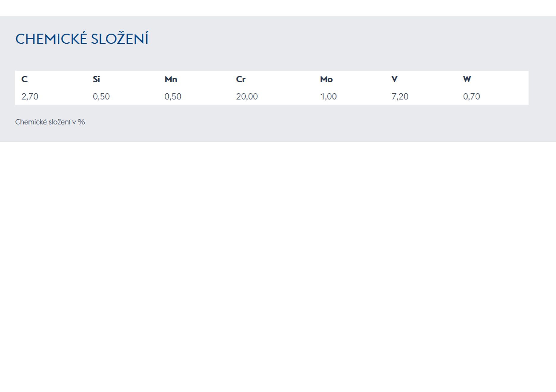Select the chromium value 20,00
The width and height of the screenshot is (556, 392).
pyautogui.click(x=247, y=97)
